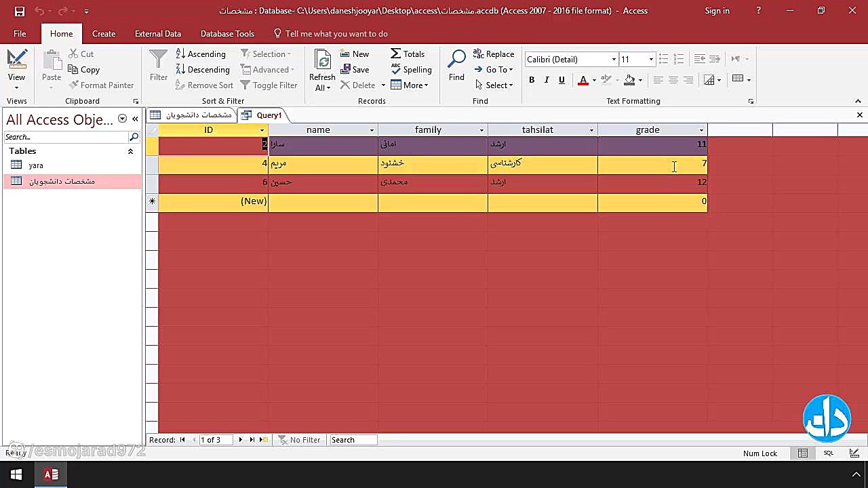Open the name column filter arrow
This screenshot has width=868, height=488.
click(372, 130)
